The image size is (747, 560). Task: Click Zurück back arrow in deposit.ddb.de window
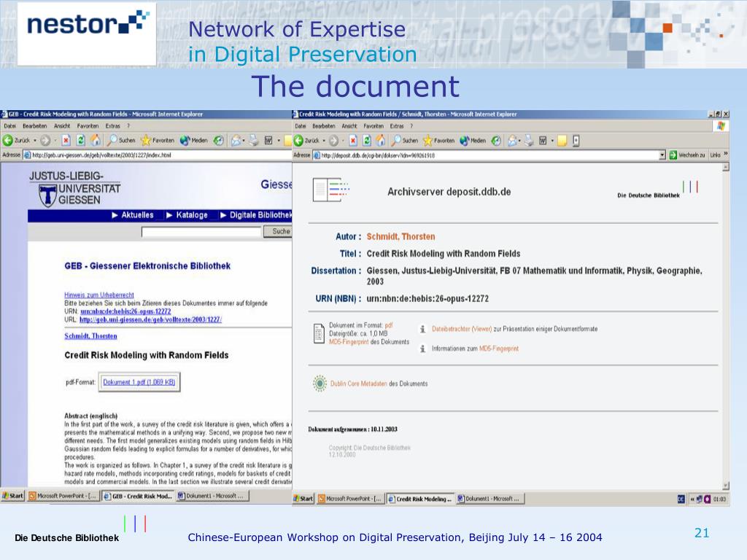pyautogui.click(x=298, y=141)
